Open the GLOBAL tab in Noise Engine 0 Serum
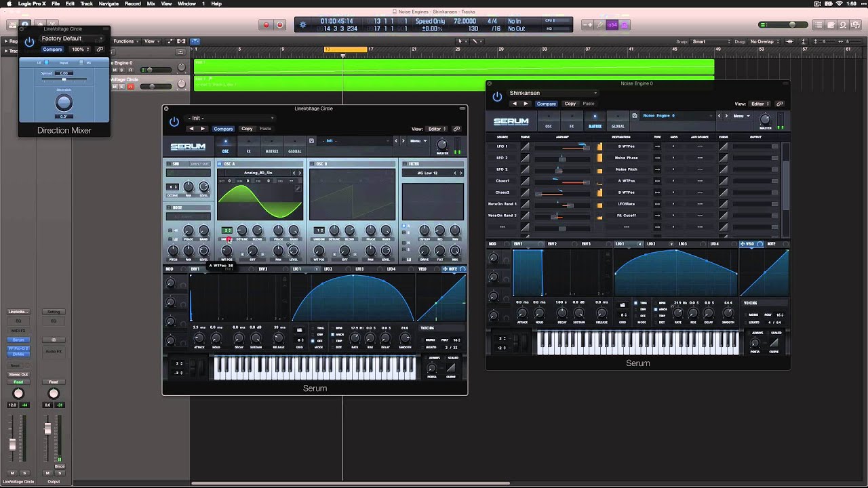868x488 pixels. [618, 121]
